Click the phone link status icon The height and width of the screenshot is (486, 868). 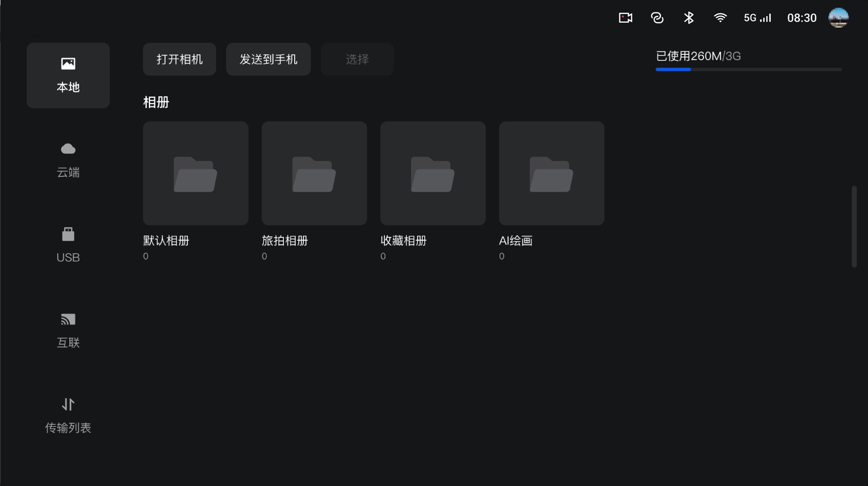657,18
